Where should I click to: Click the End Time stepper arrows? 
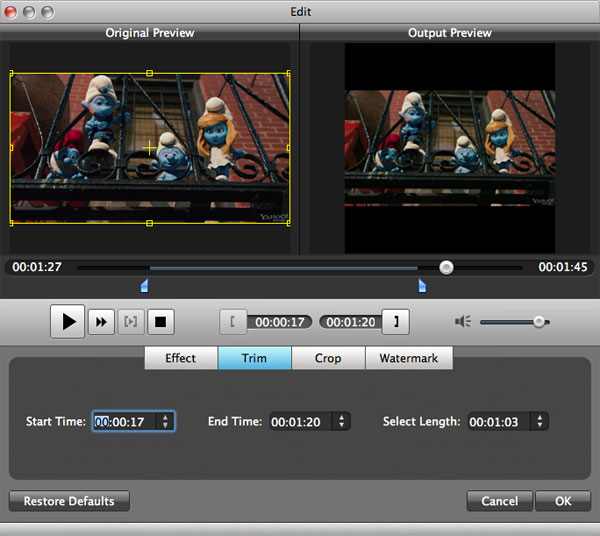[342, 422]
